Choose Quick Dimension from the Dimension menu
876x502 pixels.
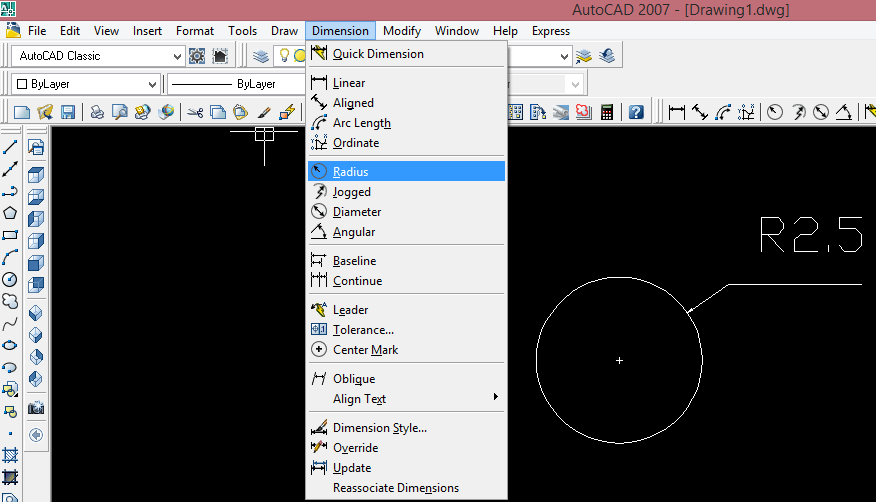[x=407, y=54]
